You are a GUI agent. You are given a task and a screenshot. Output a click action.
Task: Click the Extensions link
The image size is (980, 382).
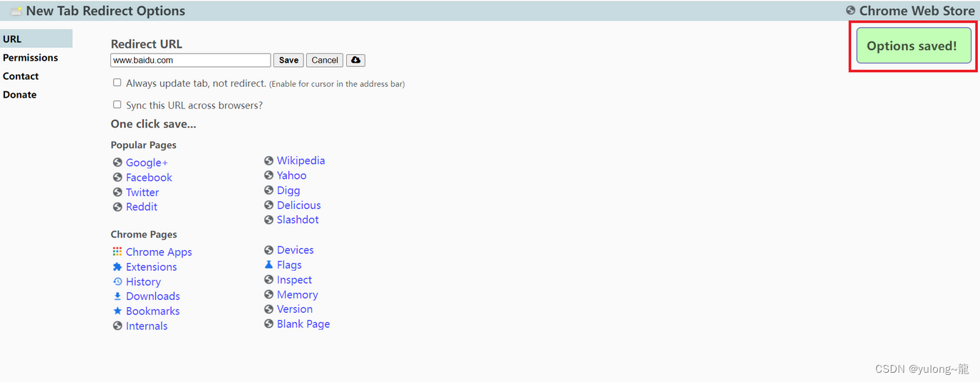(151, 267)
